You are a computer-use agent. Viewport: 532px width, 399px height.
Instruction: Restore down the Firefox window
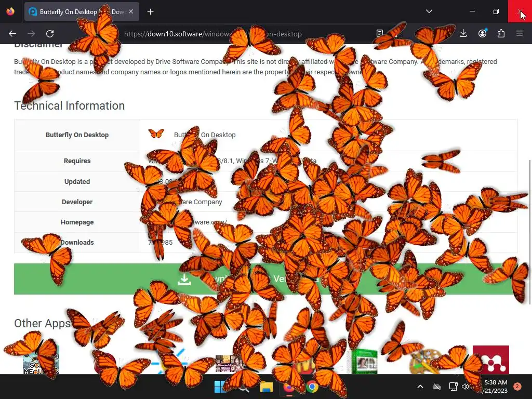(x=496, y=11)
